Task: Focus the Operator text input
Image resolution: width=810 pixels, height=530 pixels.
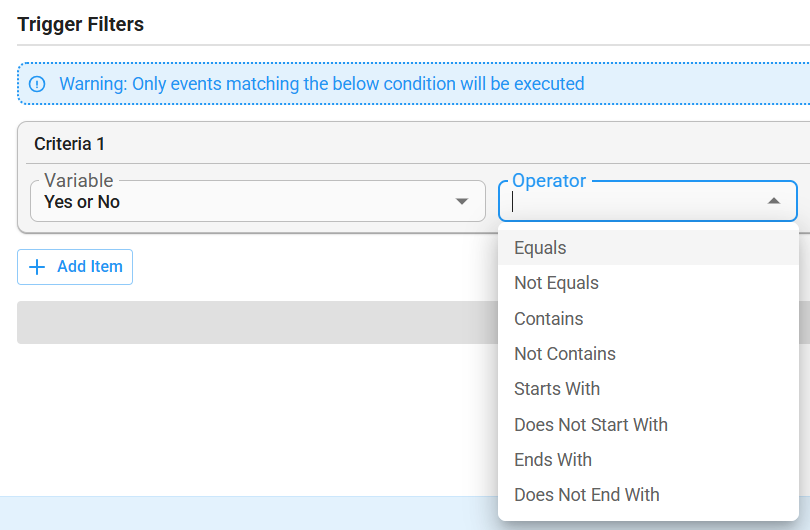Action: (635, 202)
